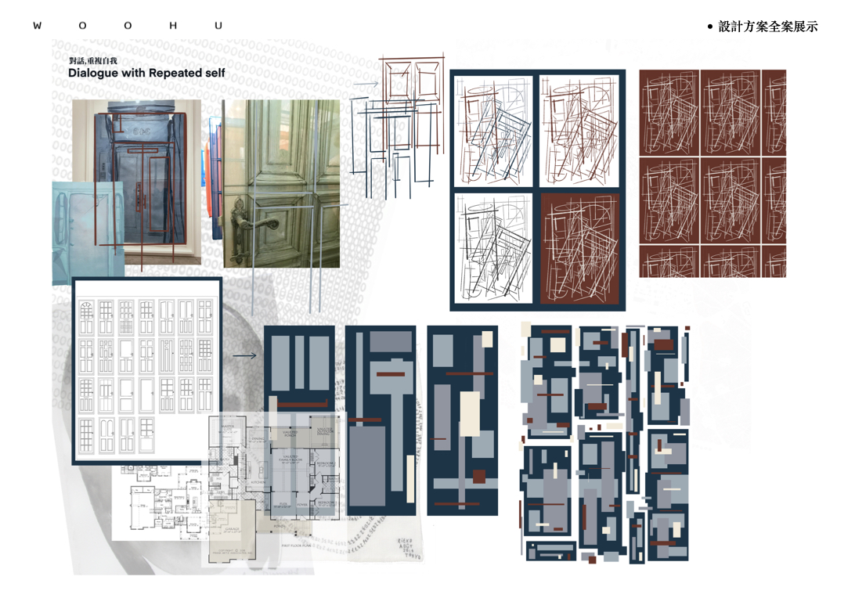Select the green wooden door handle photo
The height and width of the screenshot is (616, 855).
click(x=281, y=183)
